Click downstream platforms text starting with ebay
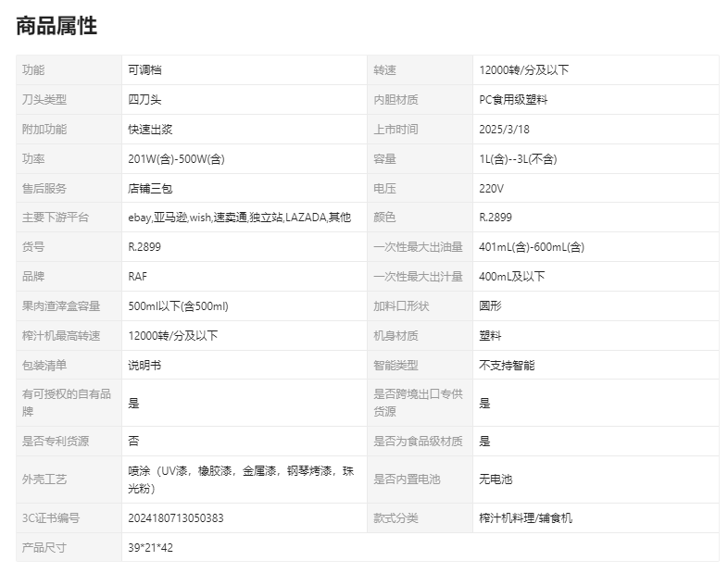 coord(240,218)
